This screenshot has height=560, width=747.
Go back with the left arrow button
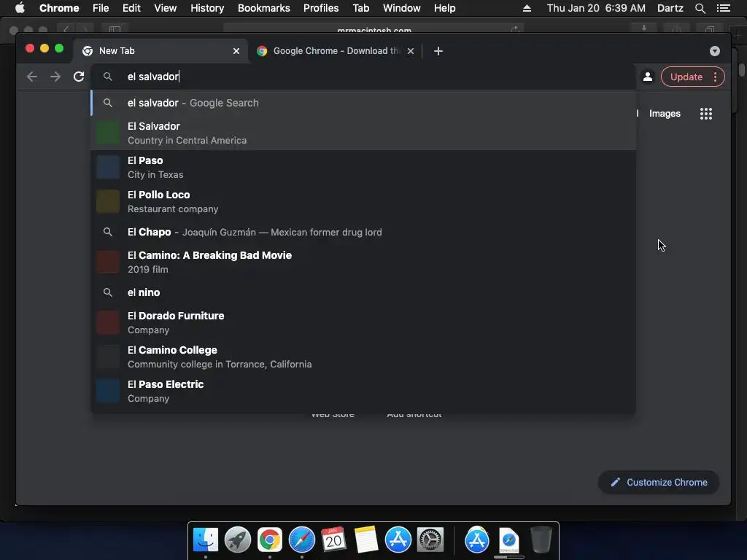point(32,77)
